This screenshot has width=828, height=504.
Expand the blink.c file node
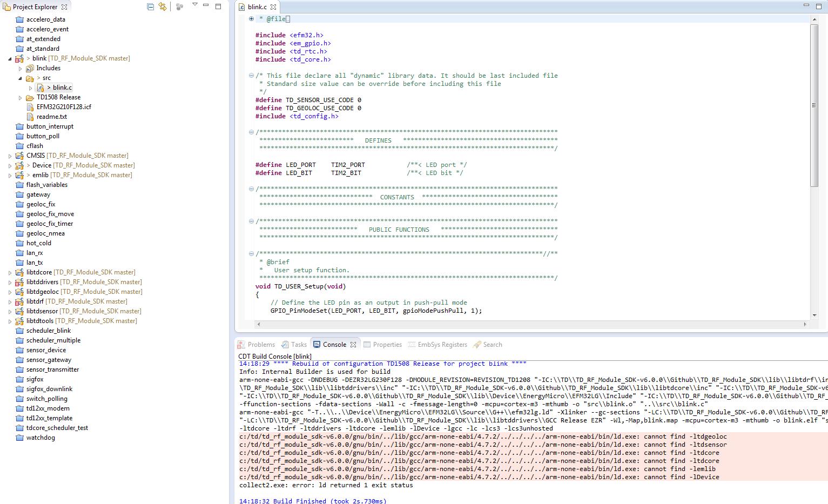point(30,88)
